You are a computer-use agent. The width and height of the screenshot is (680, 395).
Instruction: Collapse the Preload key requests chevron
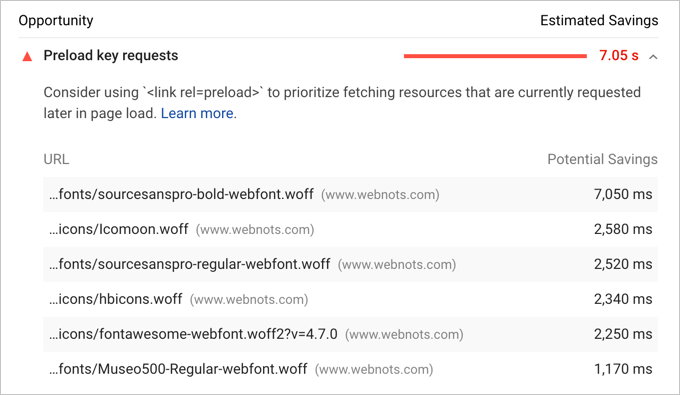coord(653,57)
